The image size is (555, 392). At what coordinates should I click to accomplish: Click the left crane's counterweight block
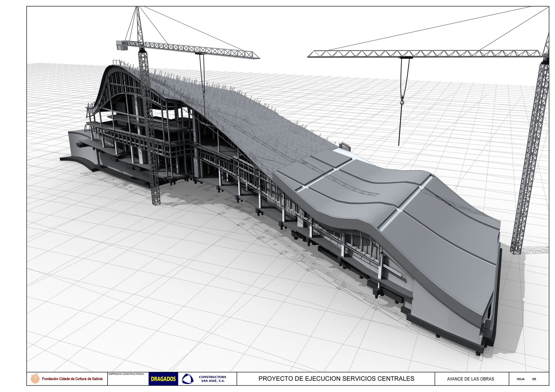(x=122, y=45)
